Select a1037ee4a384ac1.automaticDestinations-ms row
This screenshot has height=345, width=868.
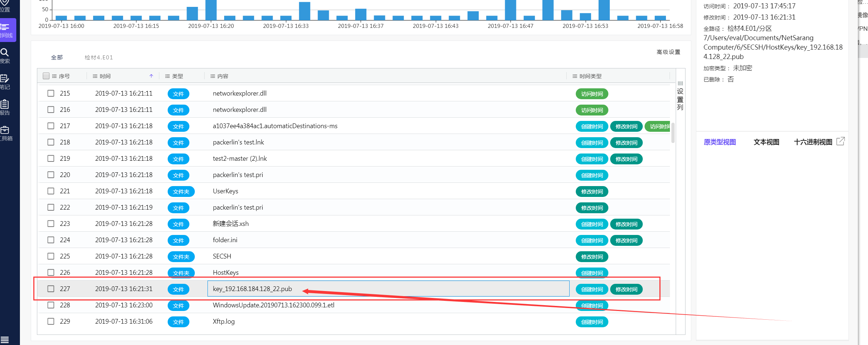353,126
